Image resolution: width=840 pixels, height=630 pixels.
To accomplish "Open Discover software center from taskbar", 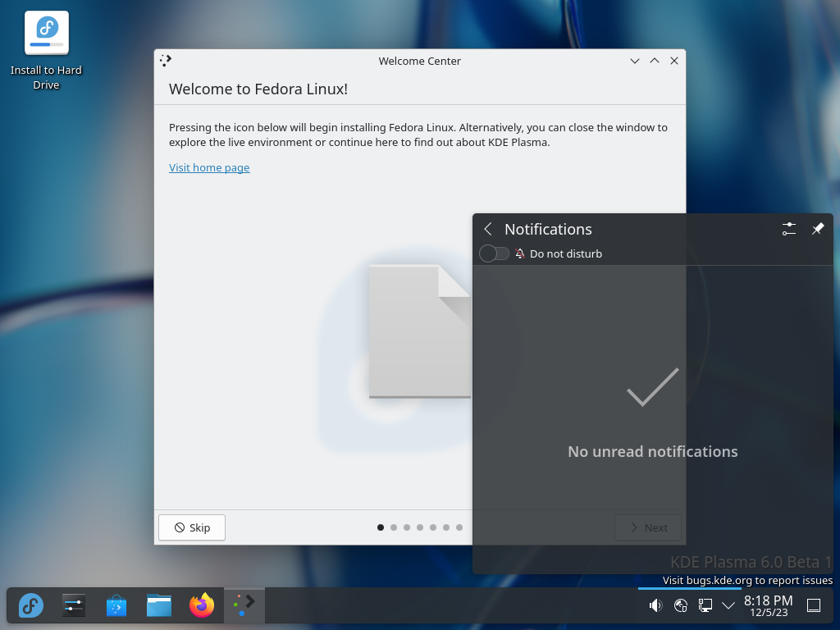I will pyautogui.click(x=116, y=605).
